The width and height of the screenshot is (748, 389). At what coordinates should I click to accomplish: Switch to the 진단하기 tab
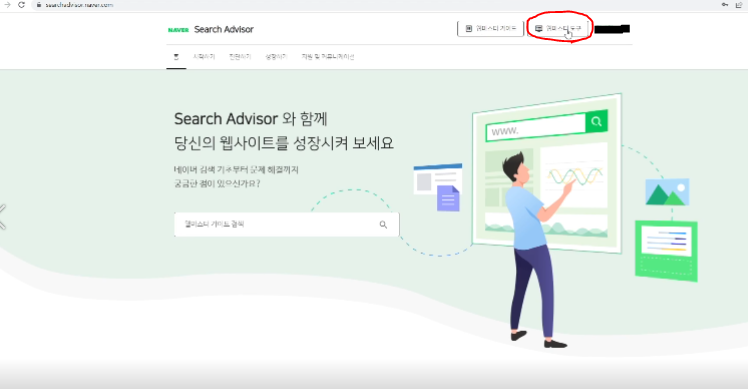point(240,57)
